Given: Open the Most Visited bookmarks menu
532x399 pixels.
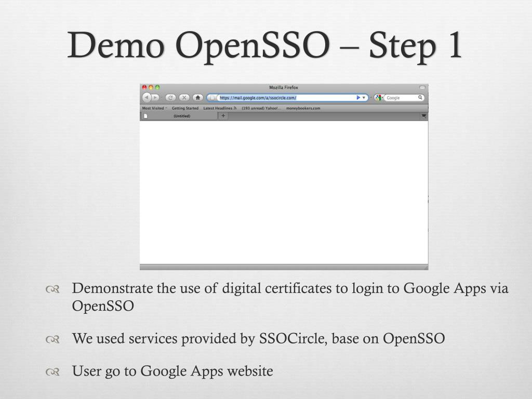Looking at the screenshot, I should (154, 108).
